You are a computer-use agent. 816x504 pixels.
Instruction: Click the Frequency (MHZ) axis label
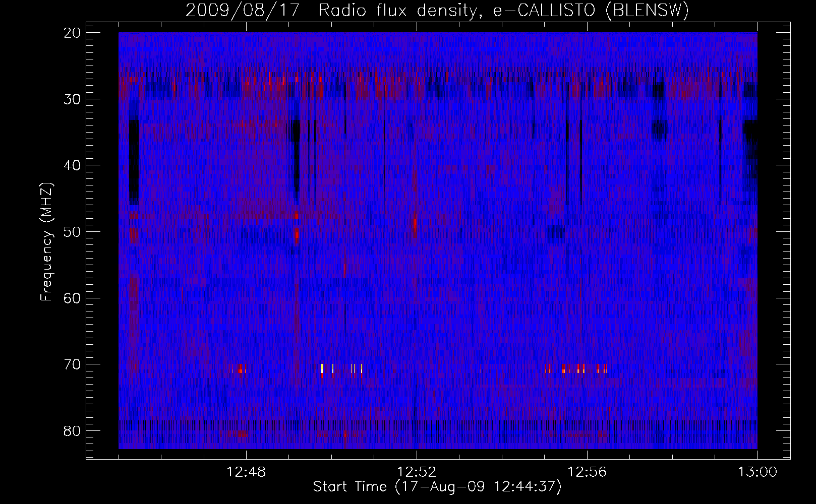coord(46,242)
